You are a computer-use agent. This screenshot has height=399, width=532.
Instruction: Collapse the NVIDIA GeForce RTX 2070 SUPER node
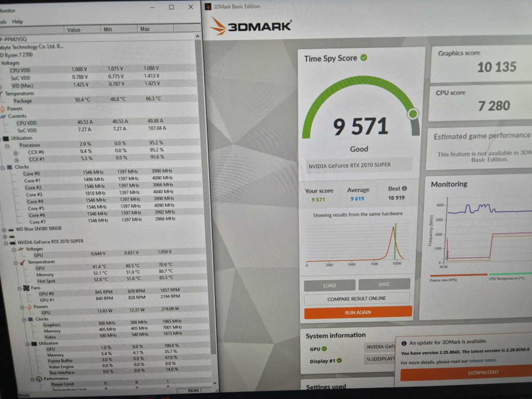tap(6, 243)
